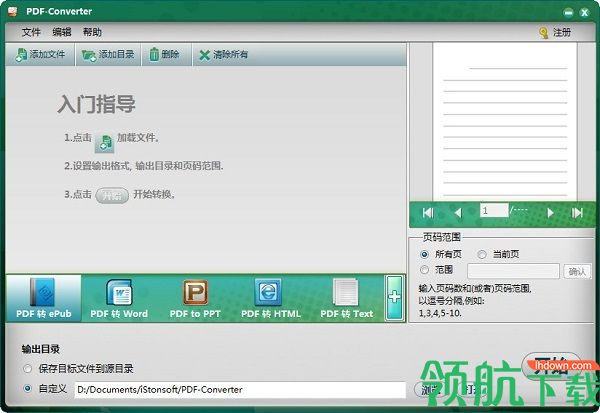600x413 pixels.
Task: Click the 删除 (delete) trash icon button
Action: coord(166,55)
